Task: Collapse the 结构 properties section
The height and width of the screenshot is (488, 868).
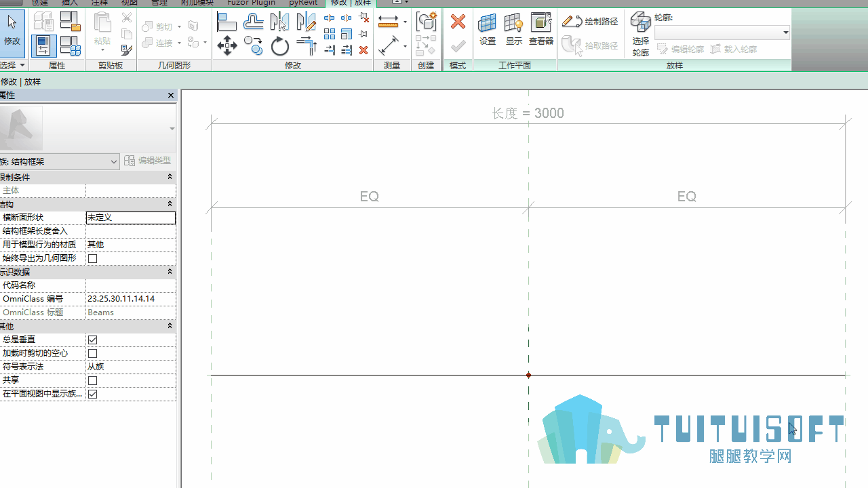Action: tap(170, 204)
